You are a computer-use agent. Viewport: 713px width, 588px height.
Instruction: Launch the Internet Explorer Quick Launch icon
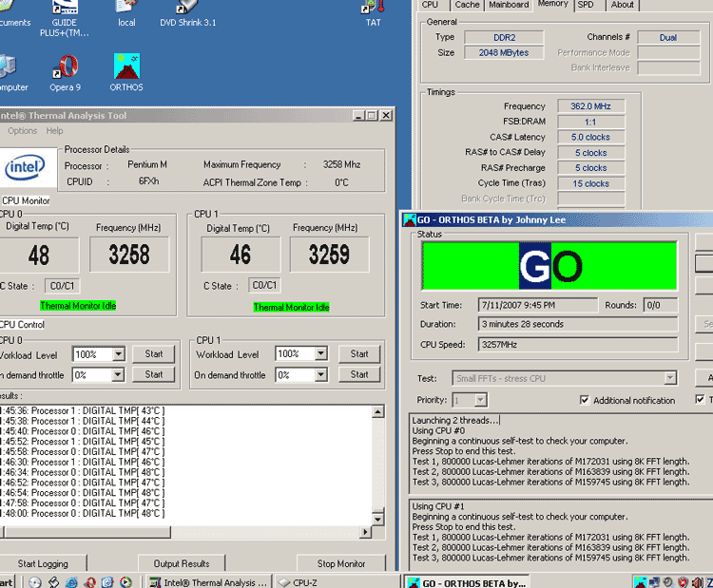click(71, 582)
